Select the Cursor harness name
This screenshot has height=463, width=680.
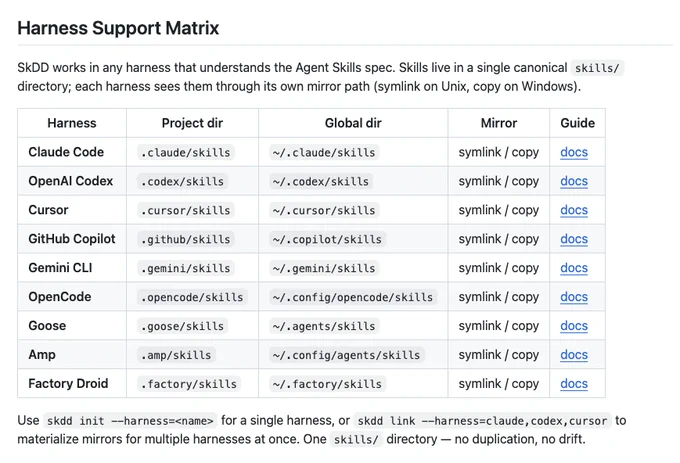(x=48, y=210)
